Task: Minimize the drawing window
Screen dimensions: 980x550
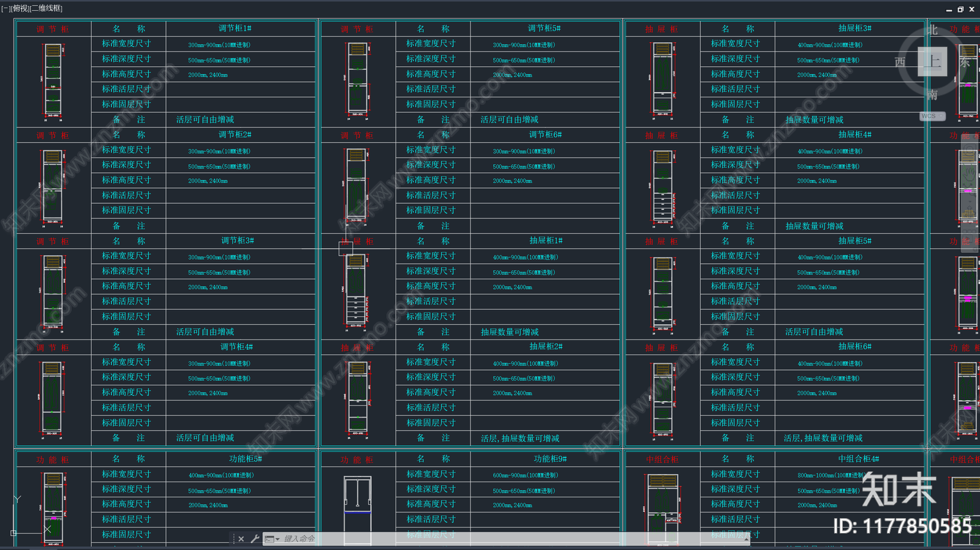Action: [949, 9]
